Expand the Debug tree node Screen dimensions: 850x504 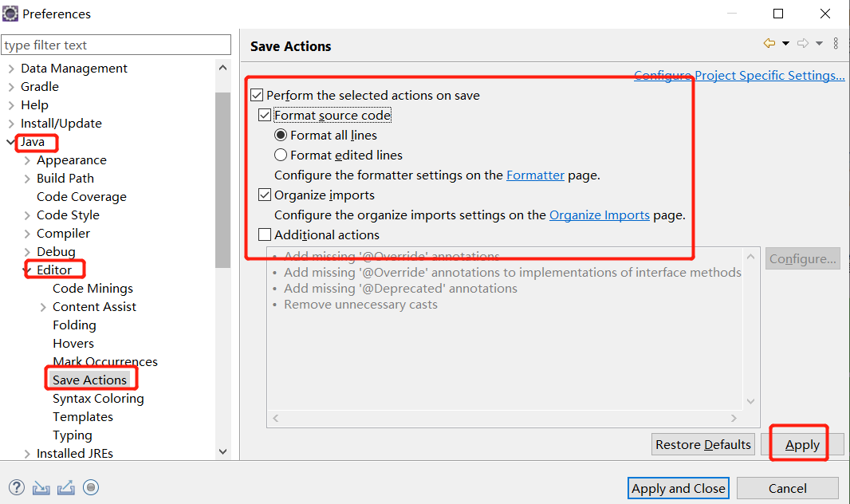pyautogui.click(x=27, y=252)
